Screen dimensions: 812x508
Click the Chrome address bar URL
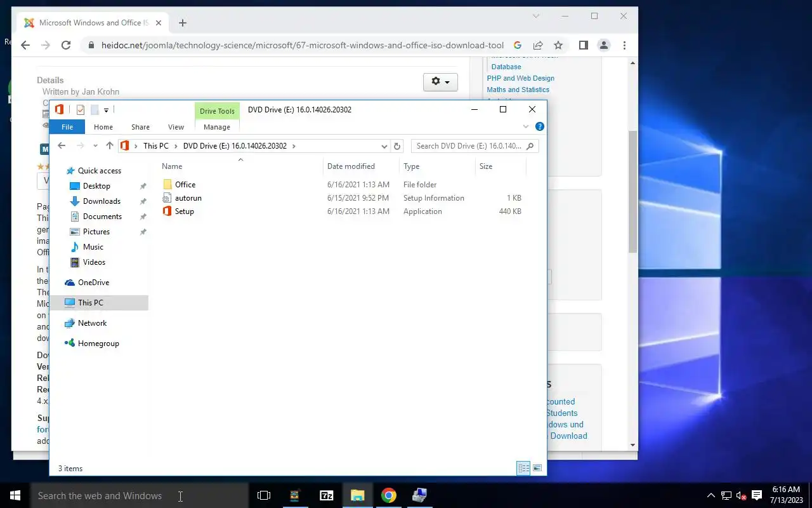tap(303, 45)
